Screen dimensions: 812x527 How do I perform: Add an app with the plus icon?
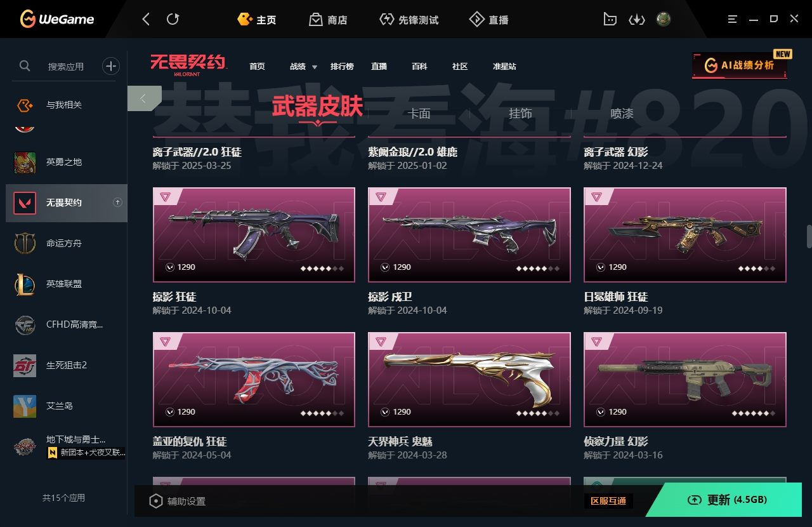pyautogui.click(x=111, y=65)
